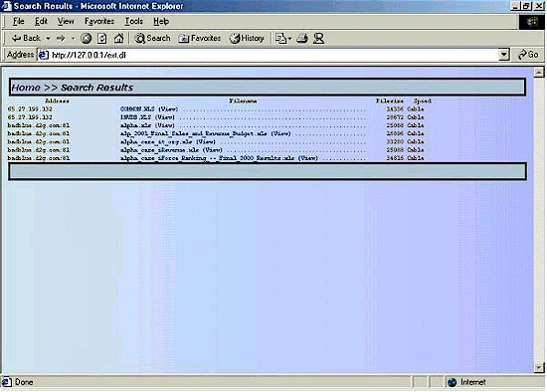Click the page icon inside the Address bar
Viewport: 547px width, 392px height.
43,55
